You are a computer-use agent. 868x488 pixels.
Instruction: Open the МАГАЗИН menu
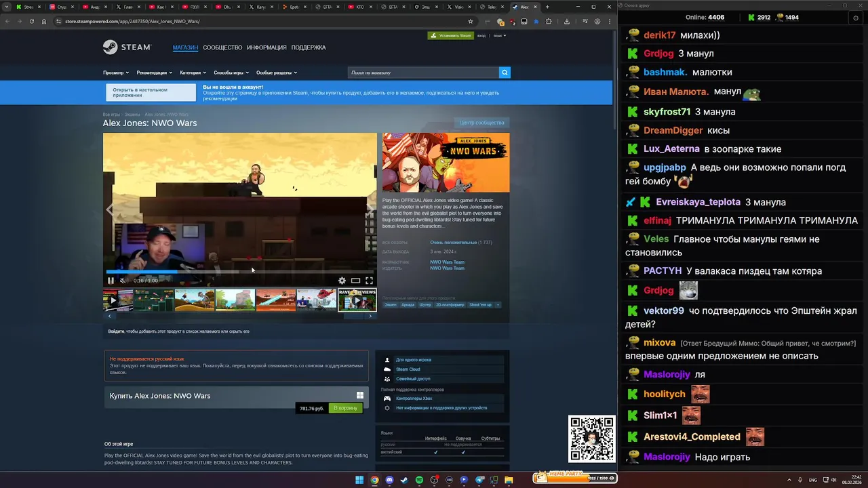[x=185, y=47]
